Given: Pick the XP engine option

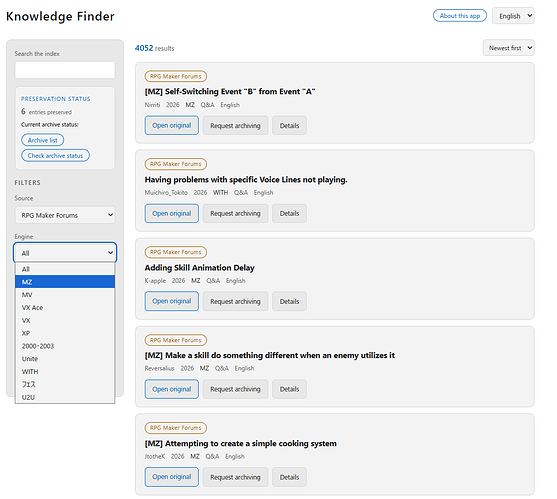Looking at the screenshot, I should click(x=65, y=333).
